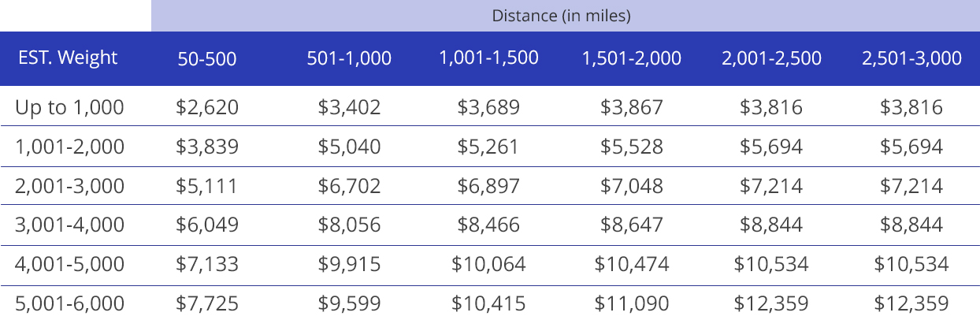
Task: Select the 501-1,000 distance column header
Action: [x=349, y=58]
